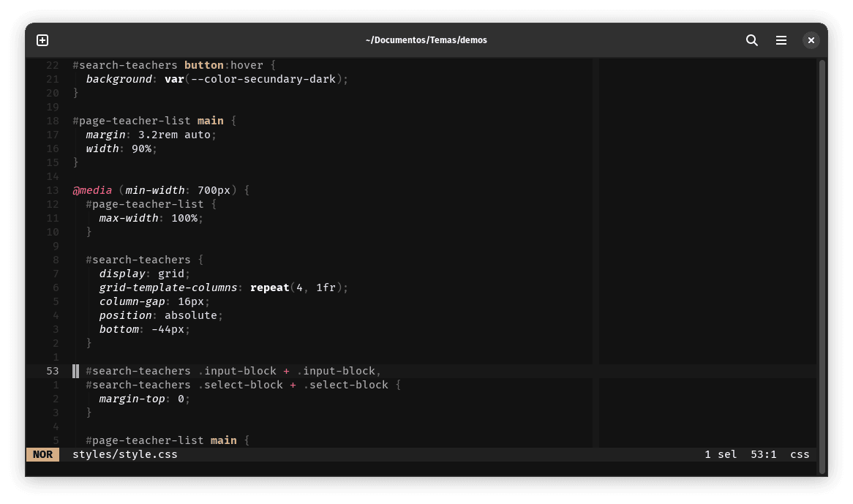853x504 pixels.
Task: Open a new terminal tab
Action: coord(42,40)
